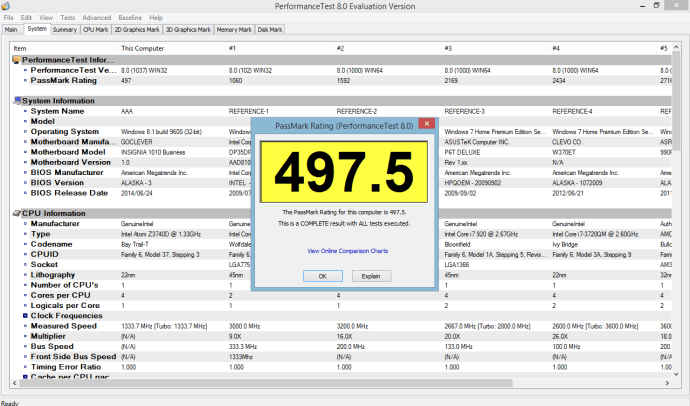Viewport: 690px width, 406px height.
Task: Click the Explain button in the dialog
Action: click(371, 276)
